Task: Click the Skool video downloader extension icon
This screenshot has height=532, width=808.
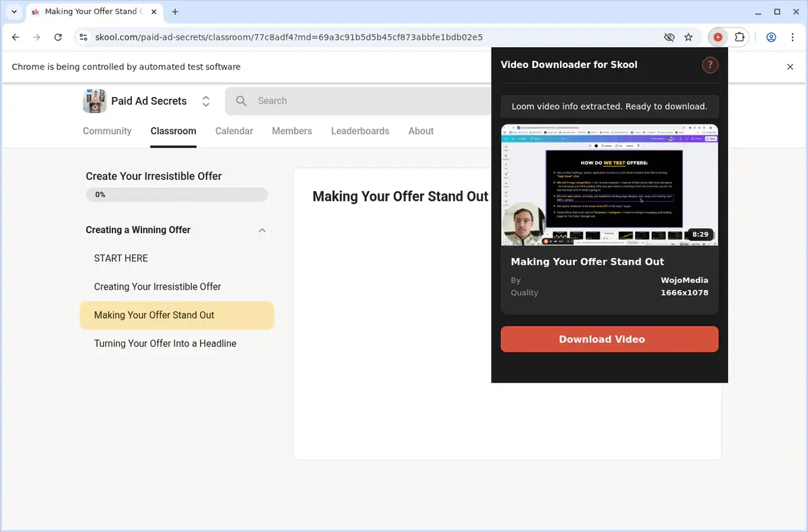Action: tap(718, 37)
